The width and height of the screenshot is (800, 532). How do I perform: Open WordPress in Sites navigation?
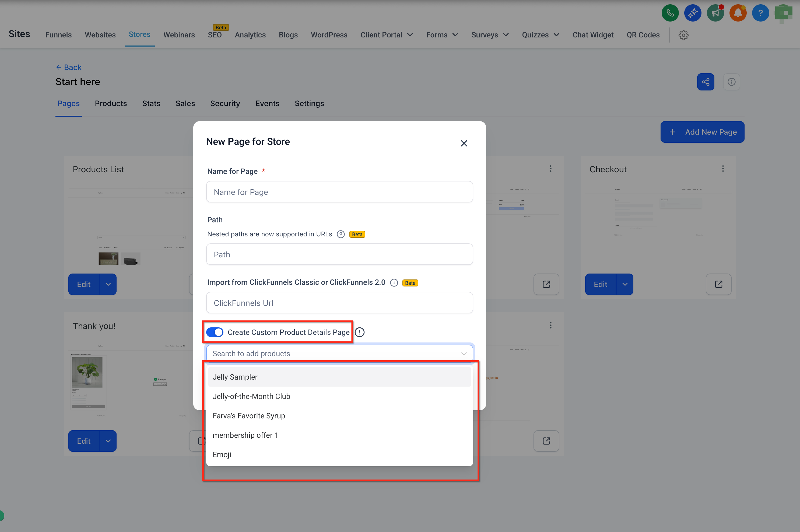329,35
